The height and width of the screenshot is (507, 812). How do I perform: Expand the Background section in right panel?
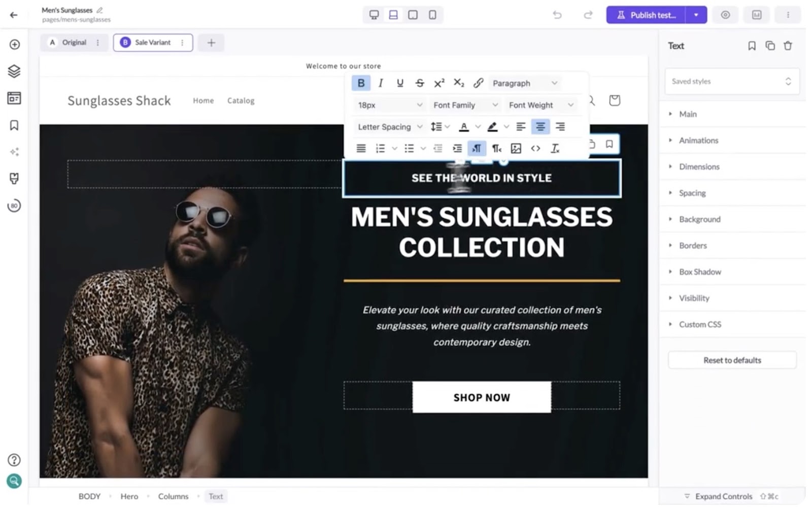pyautogui.click(x=699, y=219)
